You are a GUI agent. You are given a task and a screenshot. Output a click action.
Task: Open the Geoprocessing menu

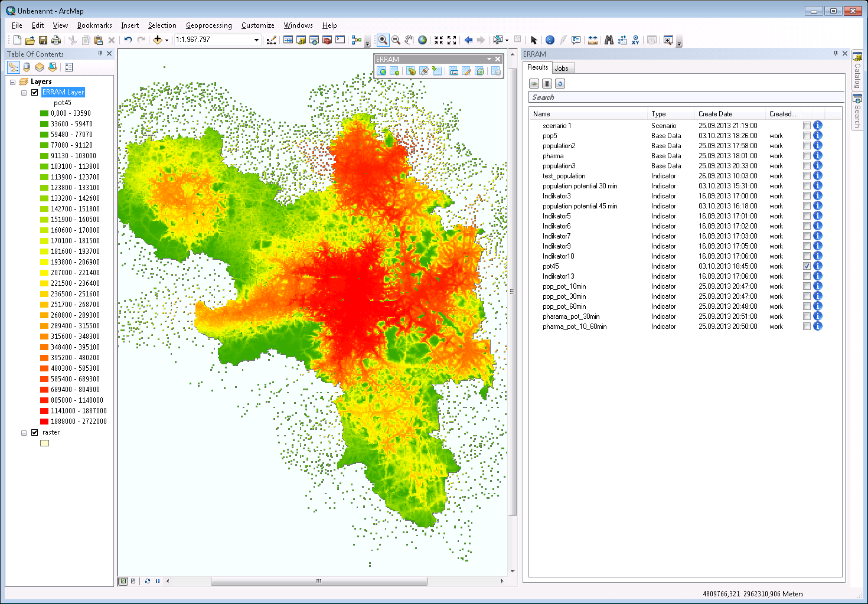click(x=209, y=25)
